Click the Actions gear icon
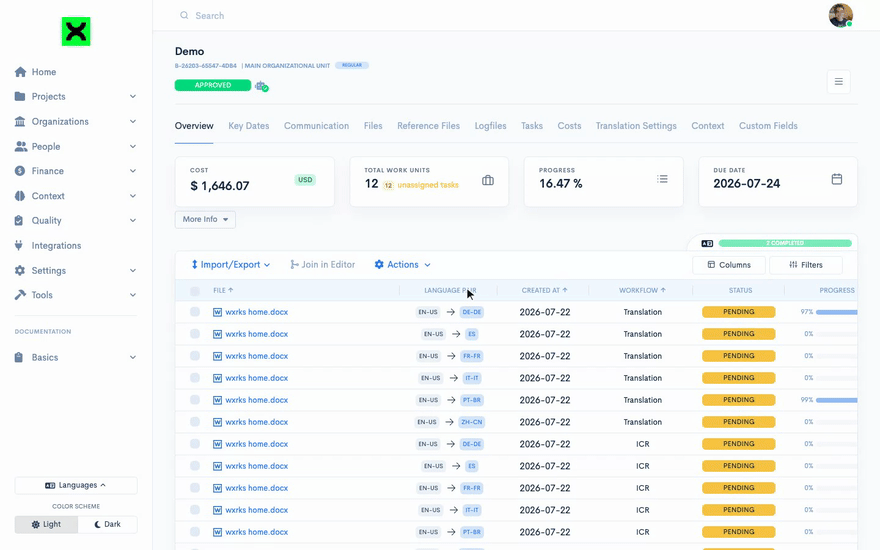880x550 pixels. 379,264
